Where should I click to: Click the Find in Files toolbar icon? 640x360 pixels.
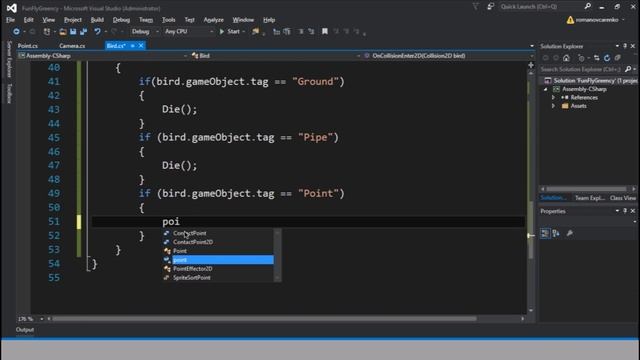point(256,31)
